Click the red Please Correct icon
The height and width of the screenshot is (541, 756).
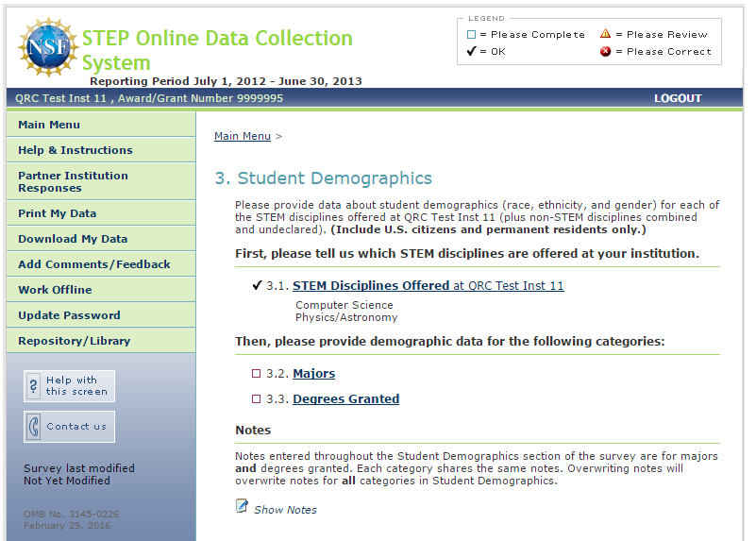click(x=606, y=51)
